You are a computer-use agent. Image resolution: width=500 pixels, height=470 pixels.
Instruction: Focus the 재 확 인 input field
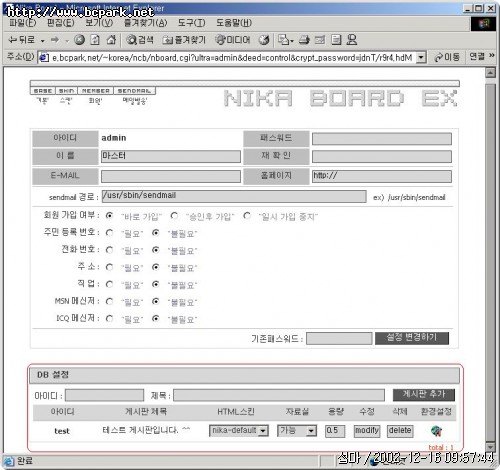coord(382,156)
